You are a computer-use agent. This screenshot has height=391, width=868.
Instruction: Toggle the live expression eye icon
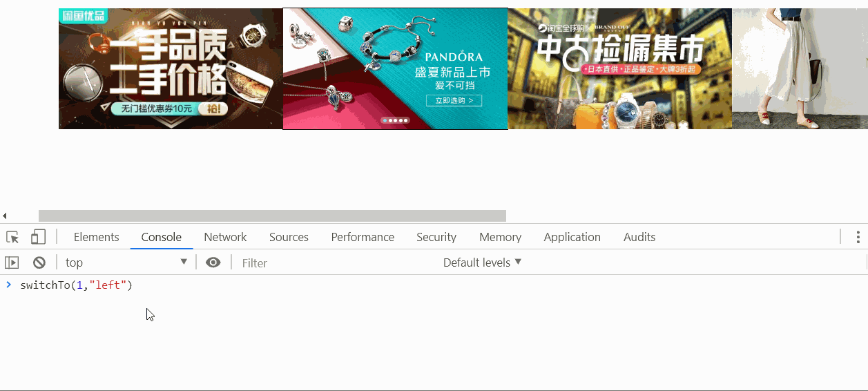(x=213, y=263)
